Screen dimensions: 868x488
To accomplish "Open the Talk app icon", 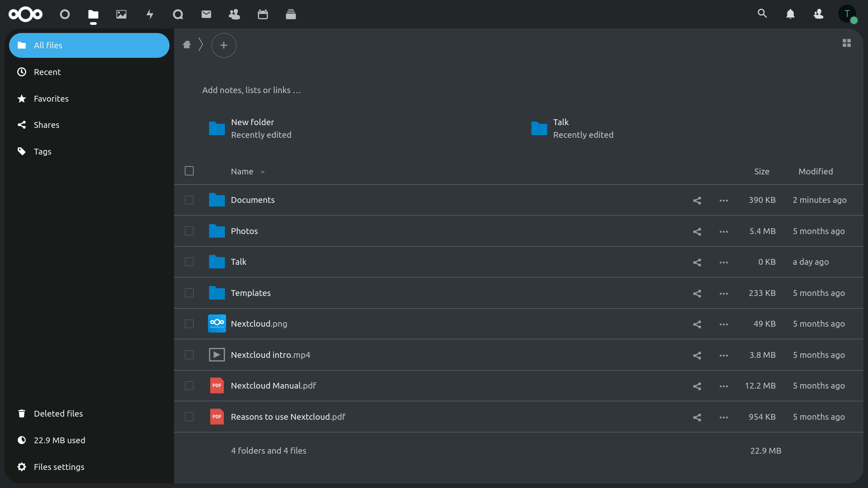I will pos(178,14).
